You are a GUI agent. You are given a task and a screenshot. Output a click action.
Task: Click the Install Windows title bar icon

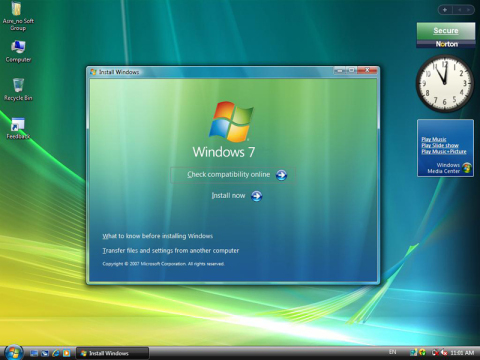tap(93, 72)
